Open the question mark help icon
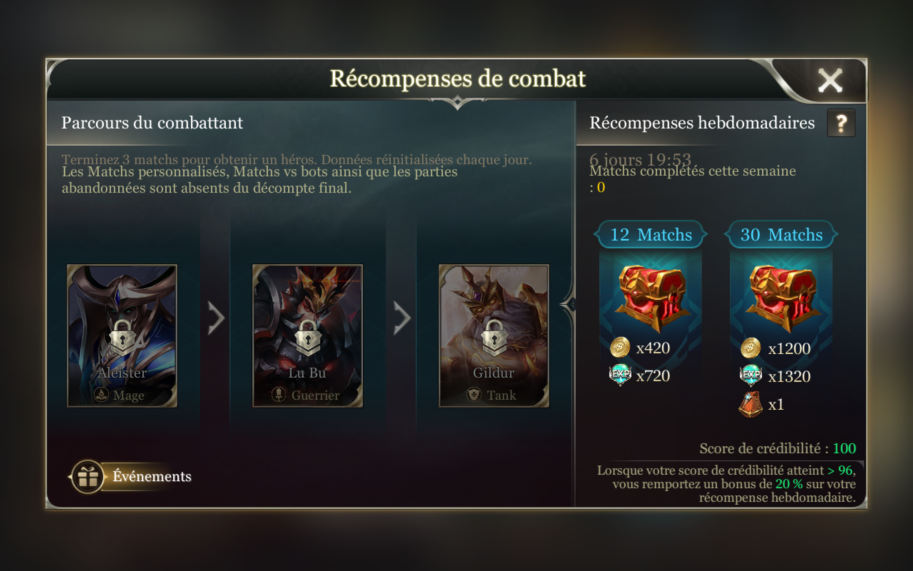The width and height of the screenshot is (913, 571). click(x=841, y=123)
